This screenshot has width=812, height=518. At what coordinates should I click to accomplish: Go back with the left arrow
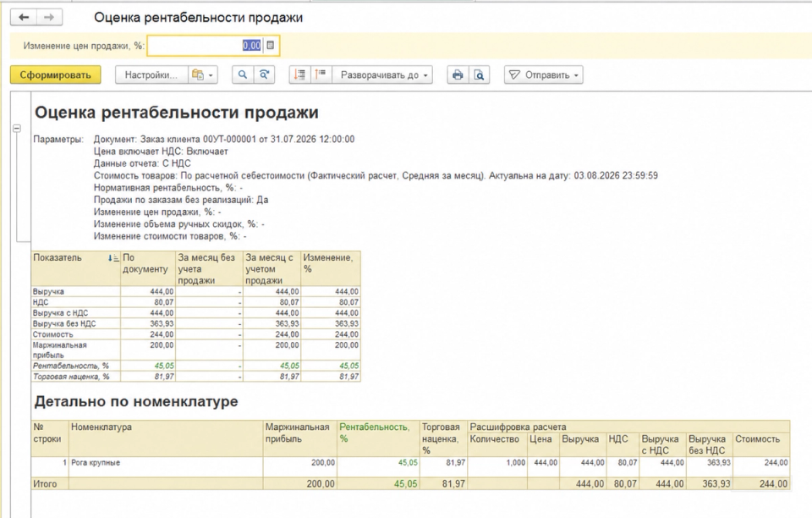(24, 18)
